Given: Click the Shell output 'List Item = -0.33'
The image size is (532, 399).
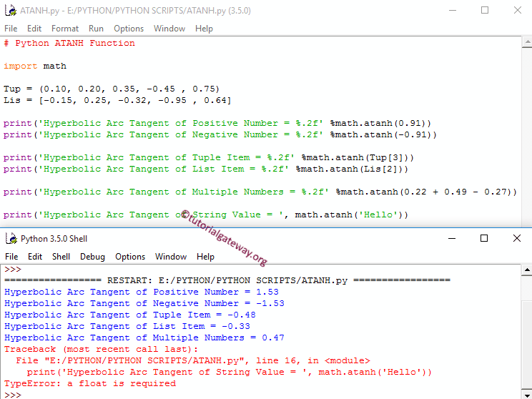Looking at the screenshot, I should 127,326.
